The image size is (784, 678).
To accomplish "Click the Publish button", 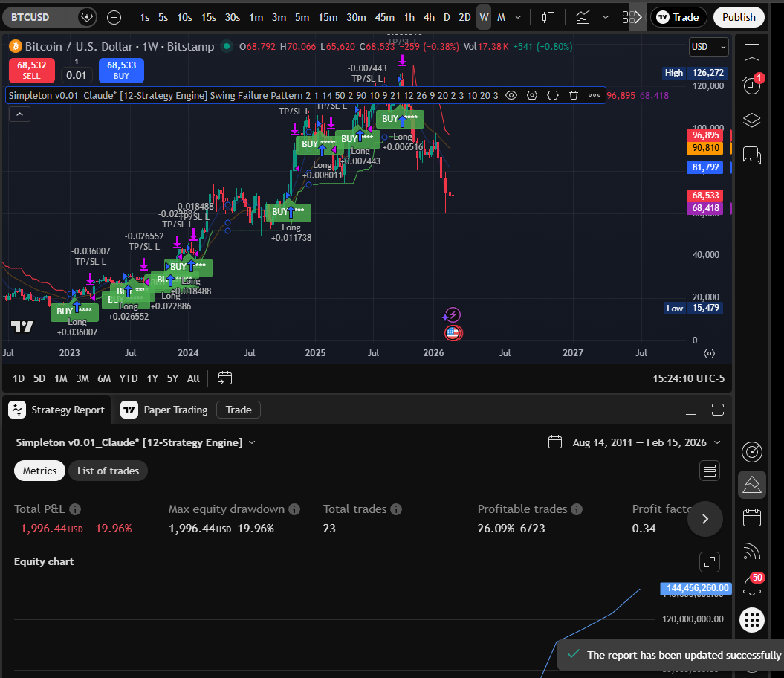I will pos(739,16).
